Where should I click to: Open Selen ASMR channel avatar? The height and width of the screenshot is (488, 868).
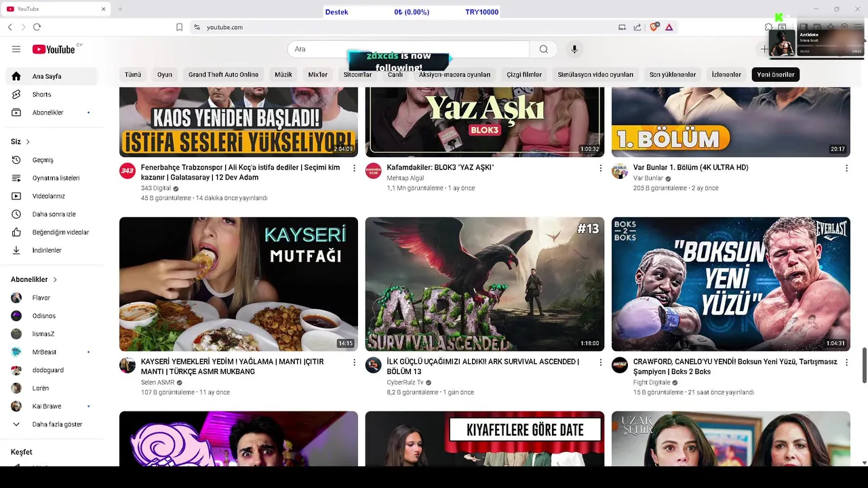127,365
